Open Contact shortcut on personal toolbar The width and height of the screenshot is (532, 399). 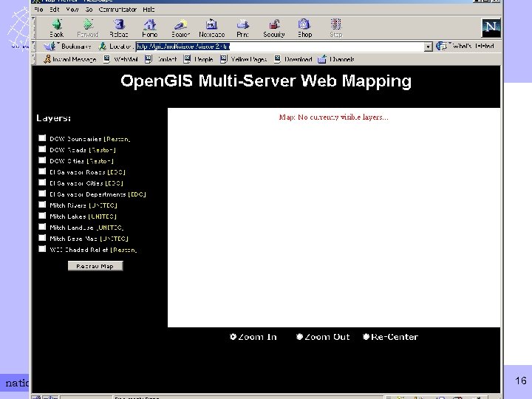[161, 59]
